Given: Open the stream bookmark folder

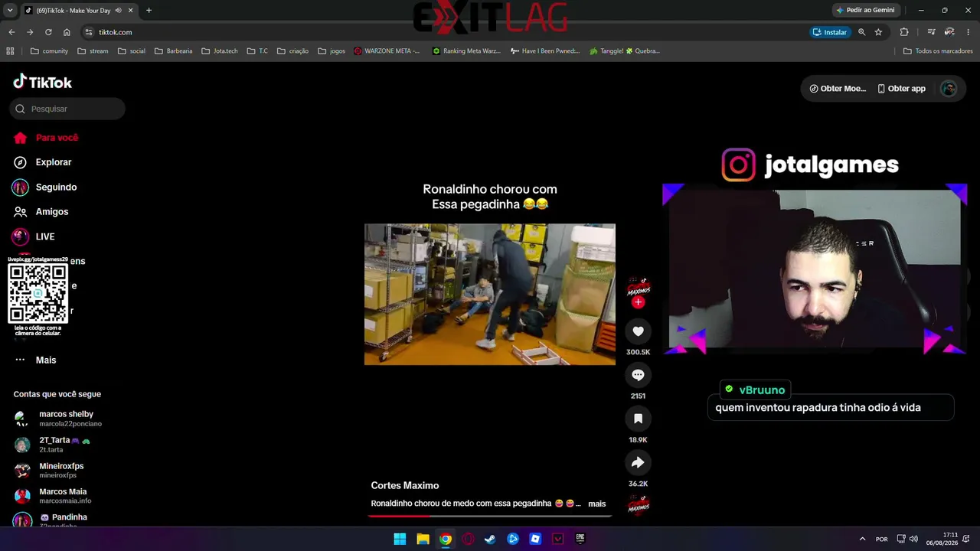Looking at the screenshot, I should tap(93, 51).
